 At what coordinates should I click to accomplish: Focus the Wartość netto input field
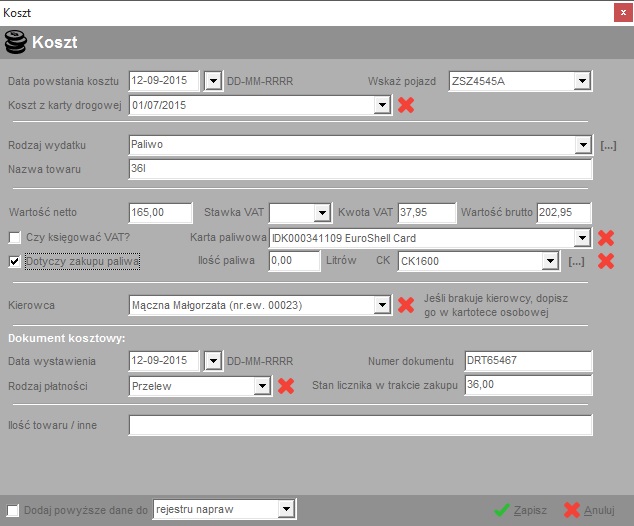(160, 212)
